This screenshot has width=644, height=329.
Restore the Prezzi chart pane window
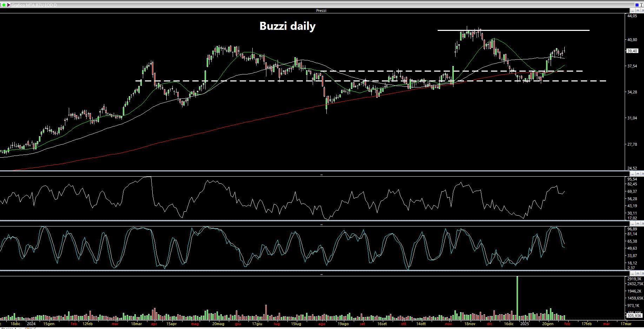pyautogui.click(x=638, y=11)
